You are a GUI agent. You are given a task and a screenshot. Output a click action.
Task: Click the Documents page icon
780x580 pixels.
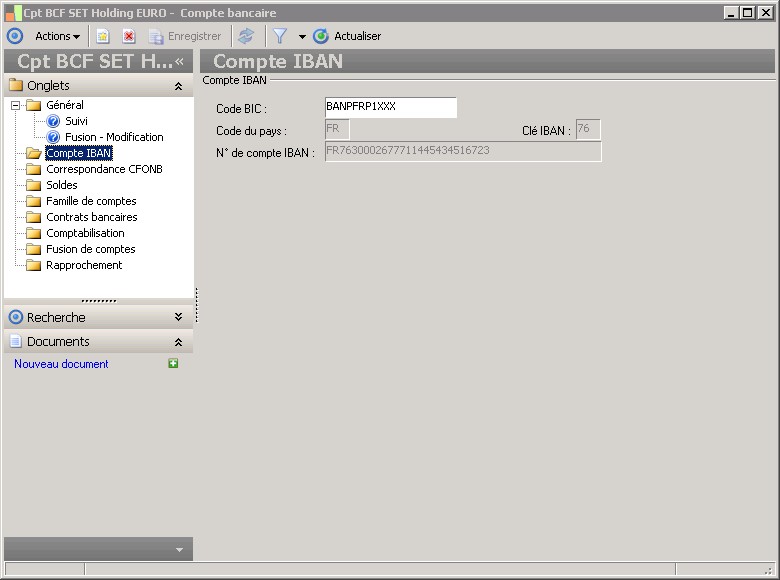click(x=16, y=341)
